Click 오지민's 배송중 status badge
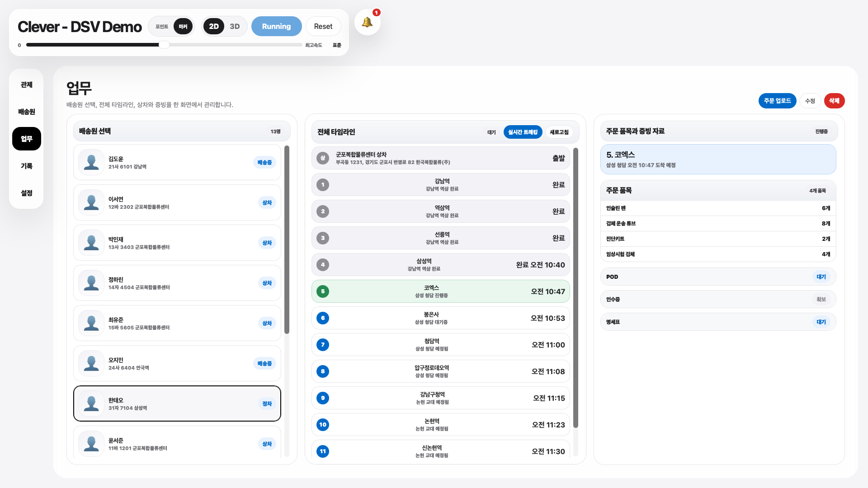The height and width of the screenshot is (488, 868). click(264, 364)
